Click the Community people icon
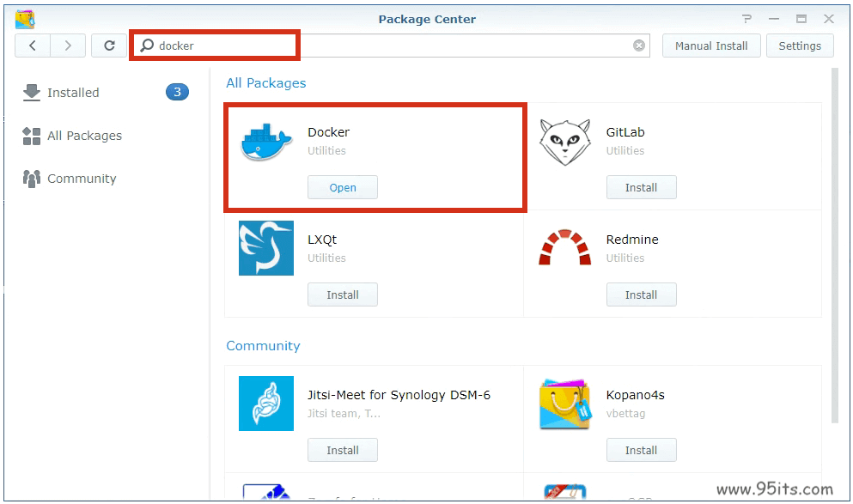 point(32,179)
